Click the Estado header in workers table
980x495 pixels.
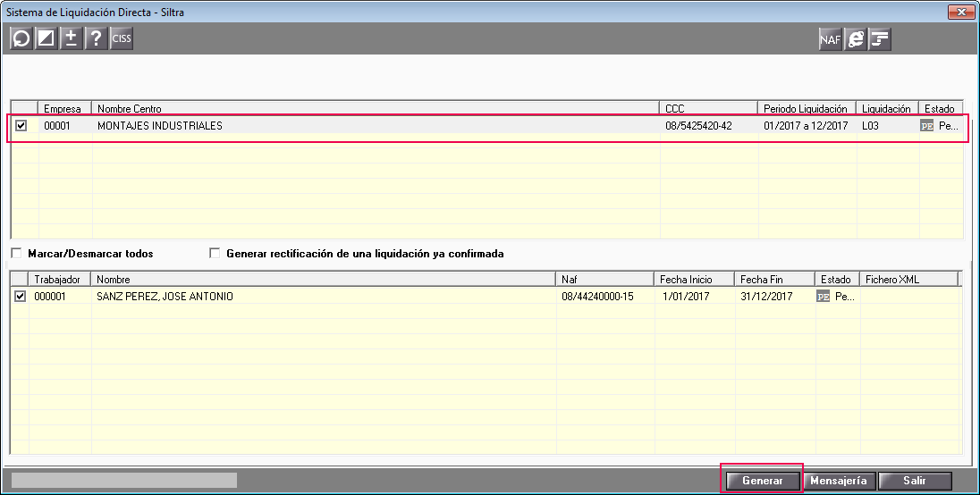[x=837, y=279]
